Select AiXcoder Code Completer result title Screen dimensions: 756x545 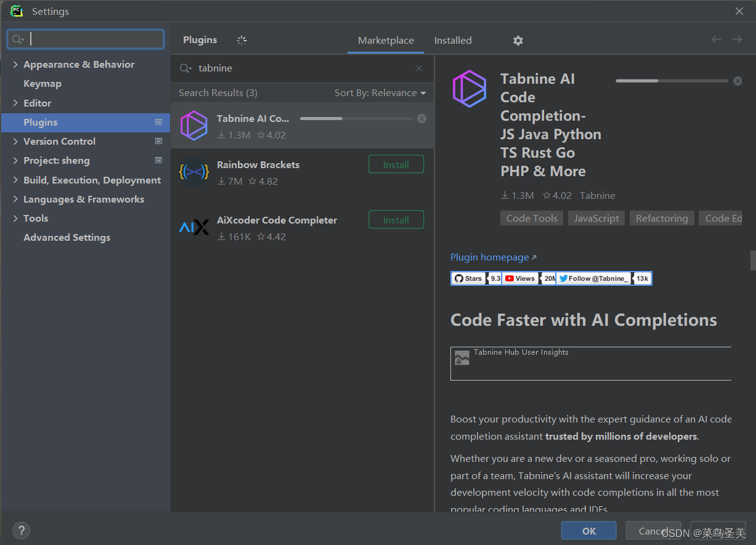tap(277, 220)
